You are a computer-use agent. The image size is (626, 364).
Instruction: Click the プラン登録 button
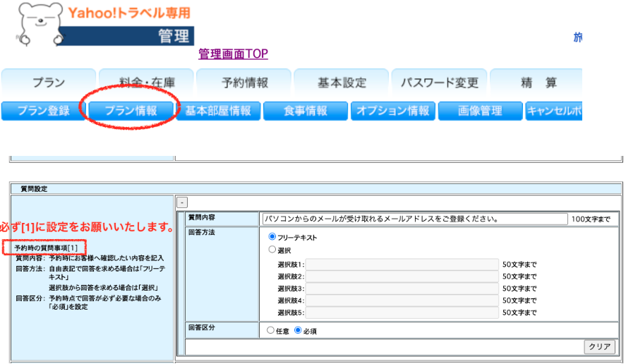tap(43, 111)
